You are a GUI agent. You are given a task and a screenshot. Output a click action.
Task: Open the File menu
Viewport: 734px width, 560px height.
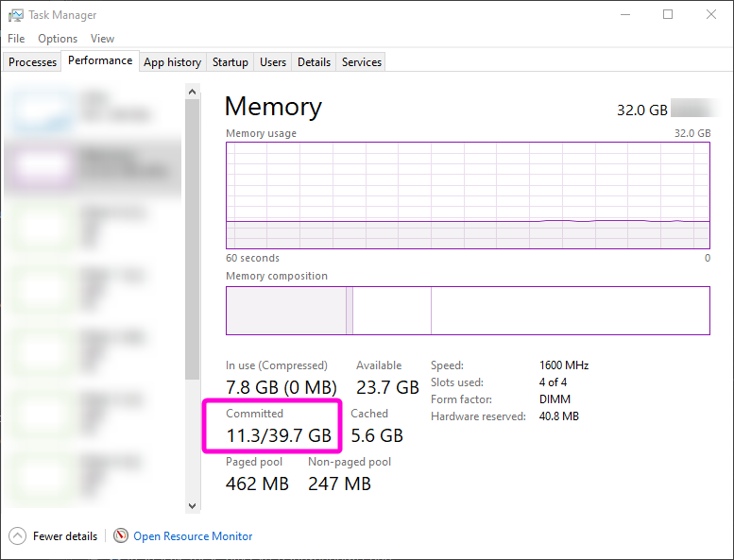pyautogui.click(x=16, y=39)
